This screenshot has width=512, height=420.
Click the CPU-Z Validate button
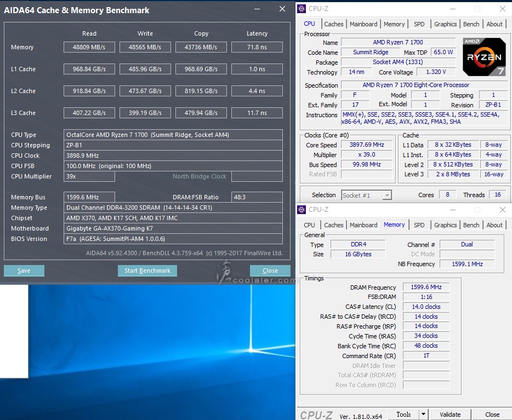click(x=450, y=415)
